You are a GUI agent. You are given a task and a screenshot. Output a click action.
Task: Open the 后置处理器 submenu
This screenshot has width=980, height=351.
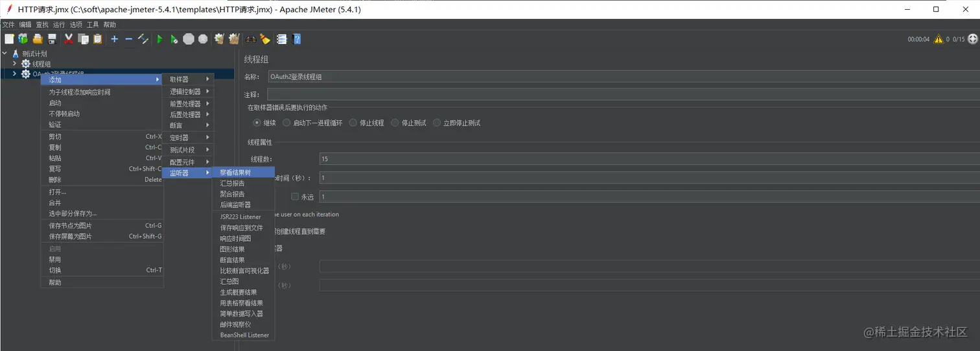pos(188,114)
